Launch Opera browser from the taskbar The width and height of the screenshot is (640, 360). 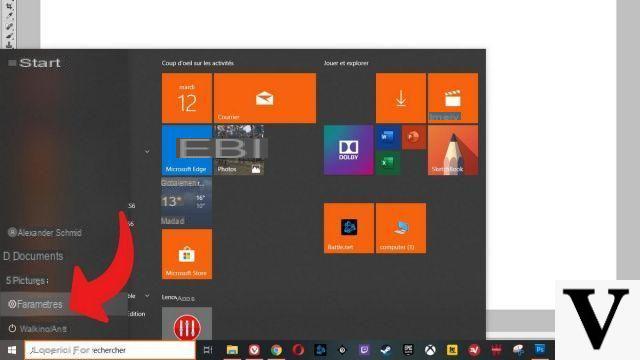pos(298,350)
